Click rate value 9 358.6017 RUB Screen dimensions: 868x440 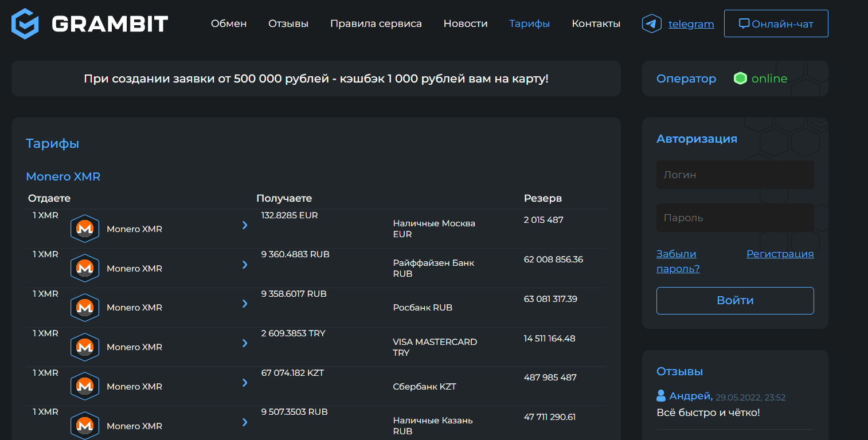tap(294, 294)
